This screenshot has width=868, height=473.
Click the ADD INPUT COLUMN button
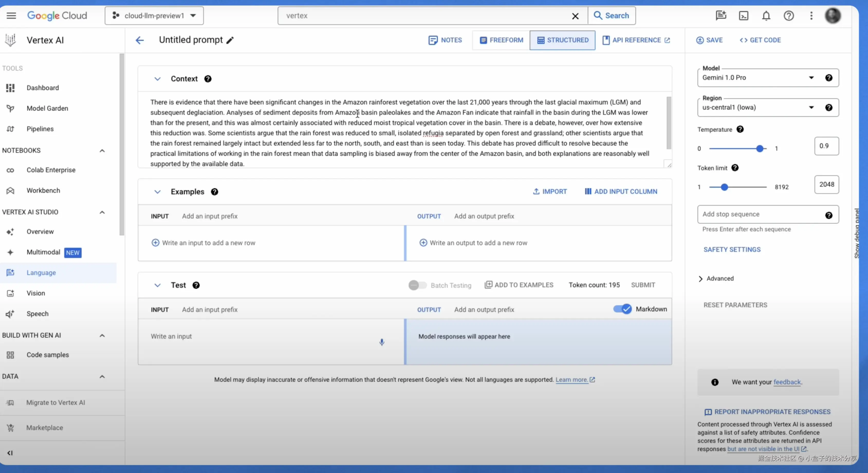click(x=621, y=192)
